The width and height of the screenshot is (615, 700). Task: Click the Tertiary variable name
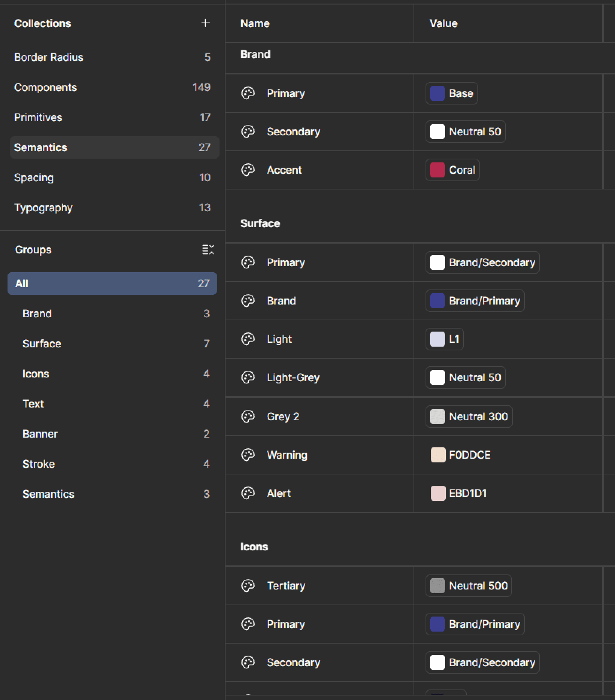click(286, 586)
